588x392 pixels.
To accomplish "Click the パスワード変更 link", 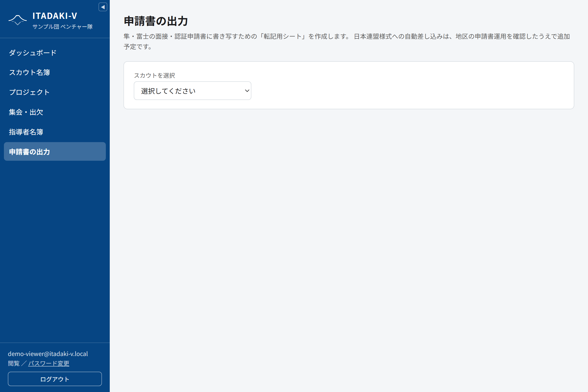I will 49,363.
